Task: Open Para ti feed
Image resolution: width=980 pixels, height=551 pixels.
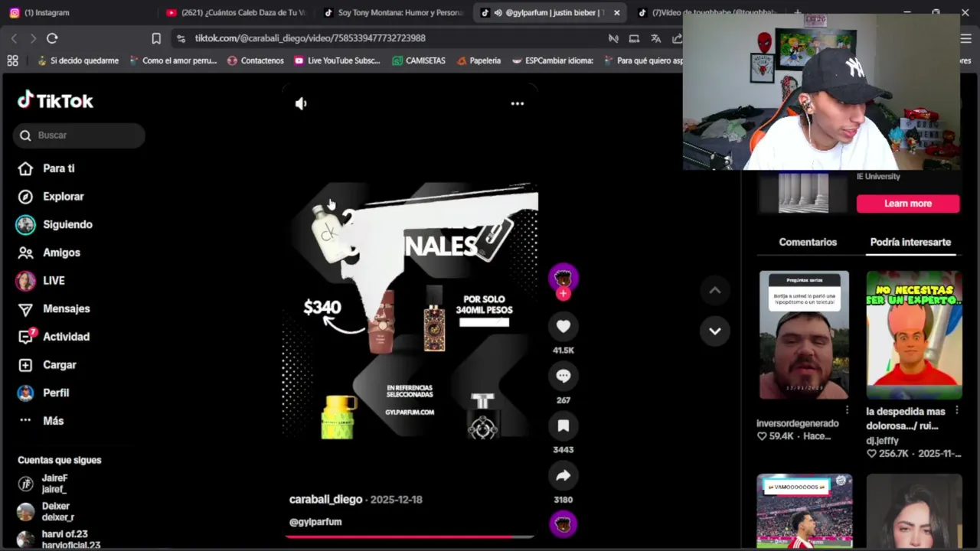Action: point(47,168)
